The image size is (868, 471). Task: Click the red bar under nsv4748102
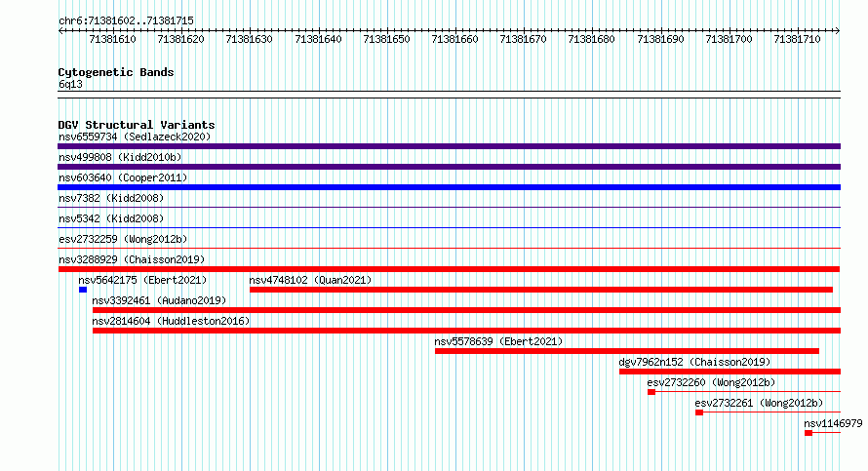[x=541, y=290]
